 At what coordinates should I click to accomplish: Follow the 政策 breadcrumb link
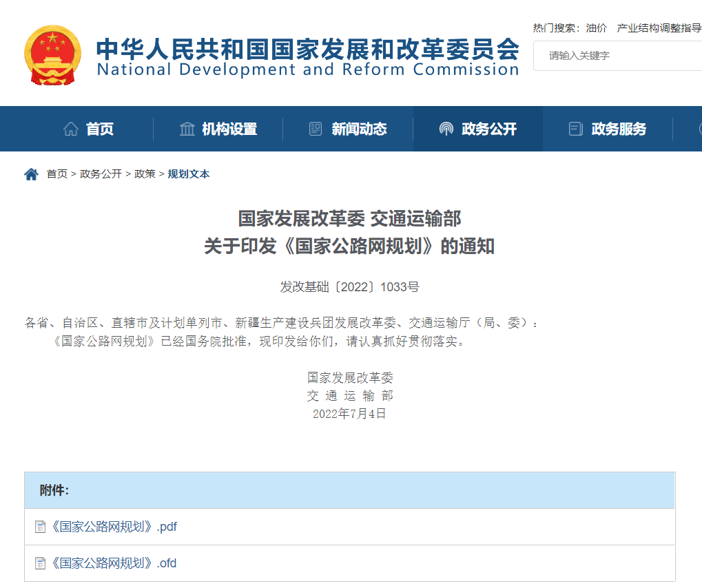[144, 174]
